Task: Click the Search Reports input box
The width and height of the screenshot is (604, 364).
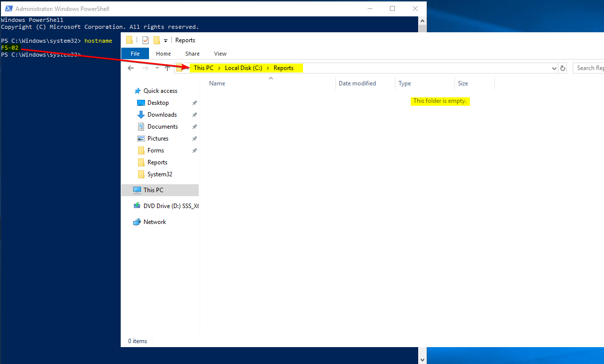Action: point(588,68)
